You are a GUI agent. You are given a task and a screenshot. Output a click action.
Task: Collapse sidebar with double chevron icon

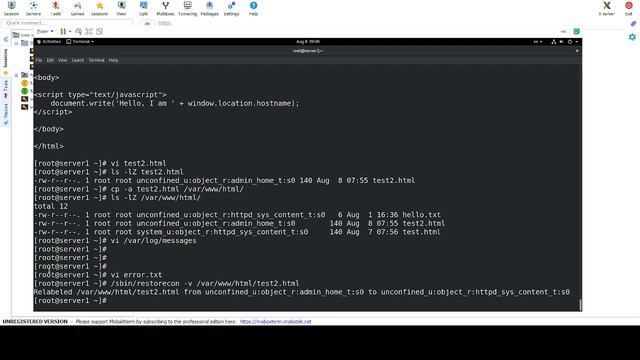point(6,40)
